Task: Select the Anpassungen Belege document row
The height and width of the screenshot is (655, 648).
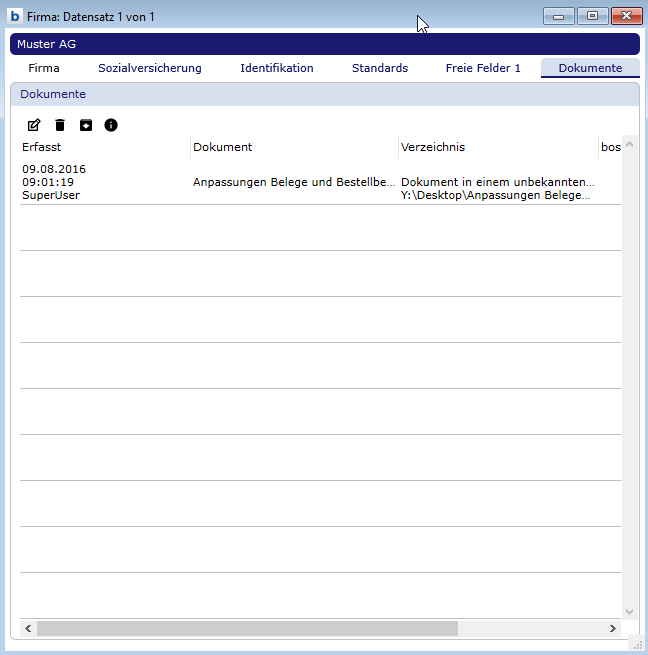Action: tap(294, 183)
